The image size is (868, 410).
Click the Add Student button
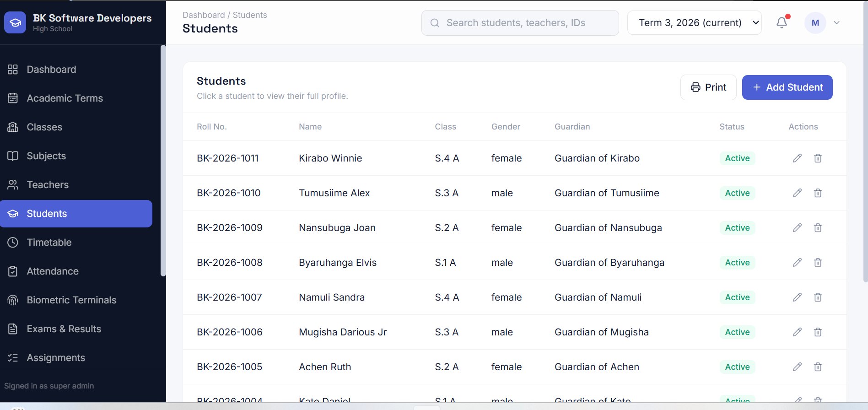pyautogui.click(x=787, y=87)
